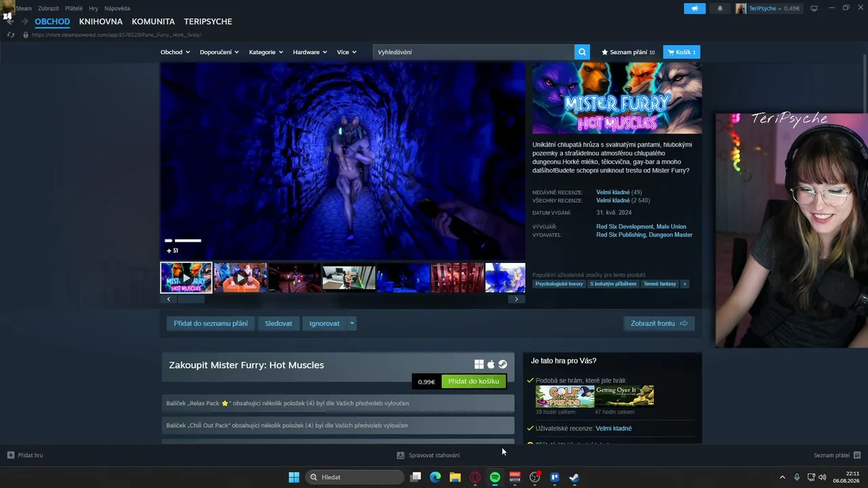868x488 pixels.
Task: Click the taskbar Hledat search box
Action: point(355,477)
